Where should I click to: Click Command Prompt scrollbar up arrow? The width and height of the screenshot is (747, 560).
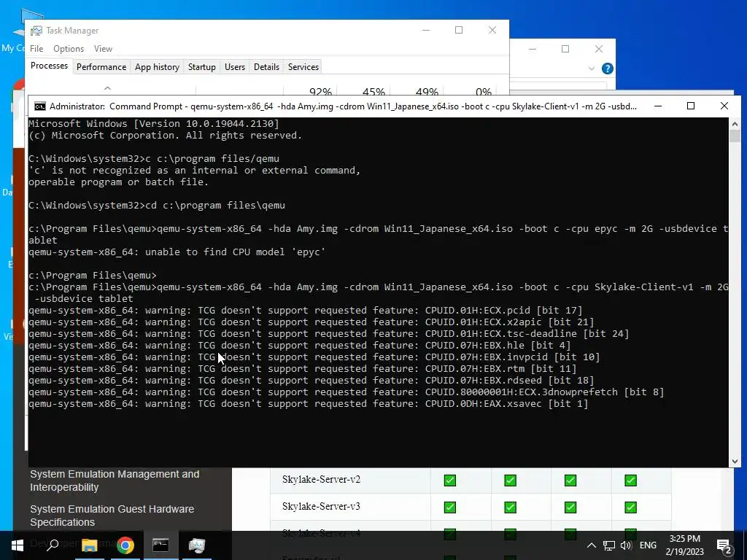coord(735,124)
